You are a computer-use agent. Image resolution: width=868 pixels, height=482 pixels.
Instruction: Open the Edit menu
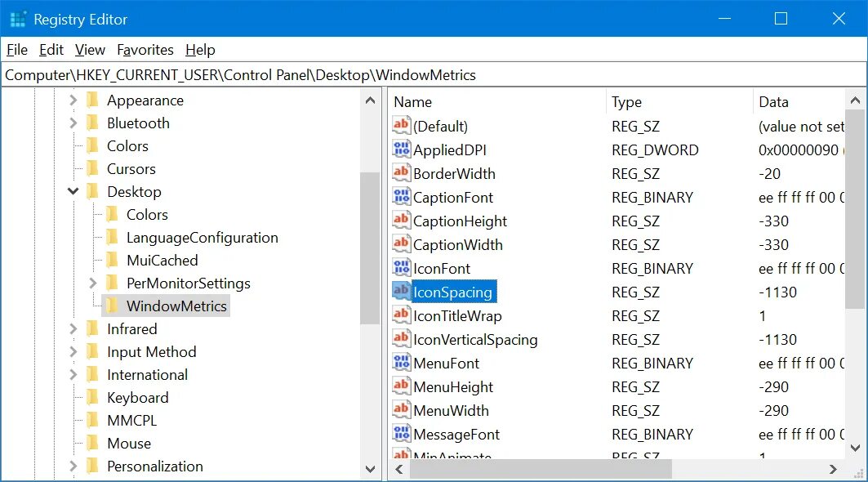click(51, 50)
